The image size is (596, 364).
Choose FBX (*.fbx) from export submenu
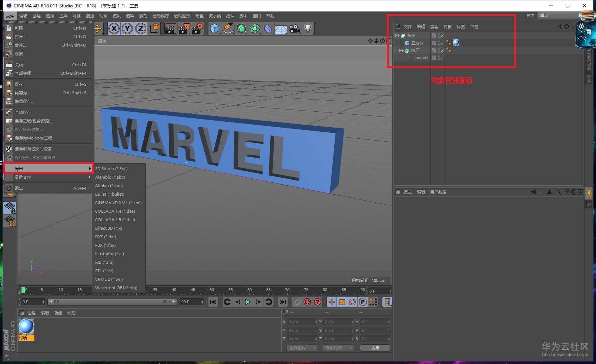(x=106, y=245)
